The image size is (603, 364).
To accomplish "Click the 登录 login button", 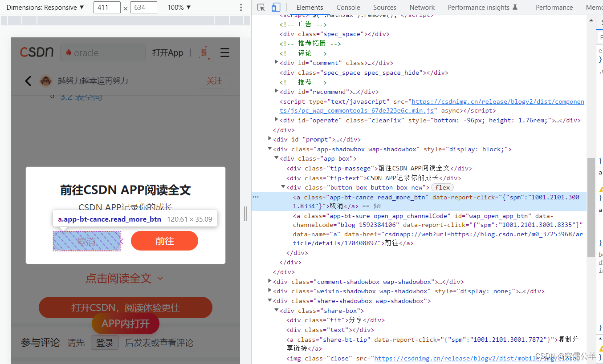I will pyautogui.click(x=105, y=343).
